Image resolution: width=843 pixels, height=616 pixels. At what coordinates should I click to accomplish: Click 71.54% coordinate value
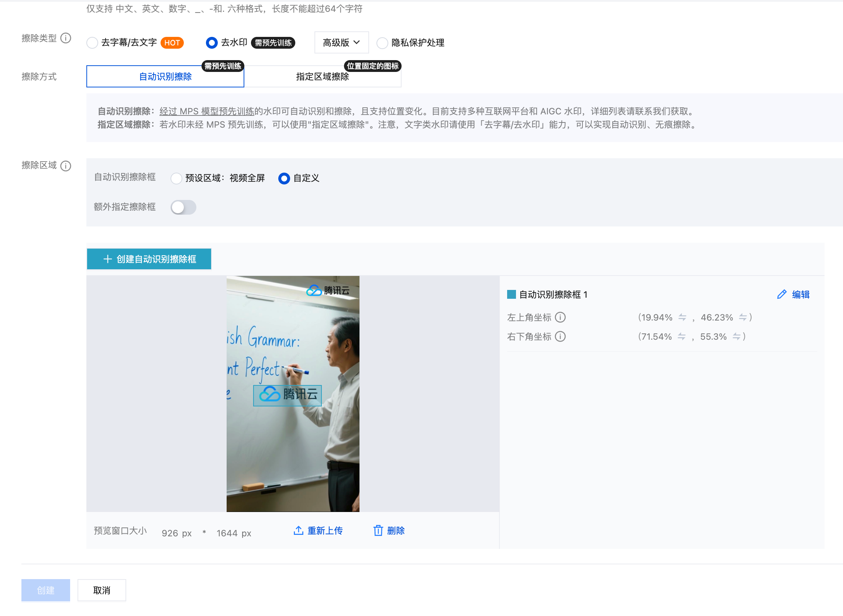[657, 337]
